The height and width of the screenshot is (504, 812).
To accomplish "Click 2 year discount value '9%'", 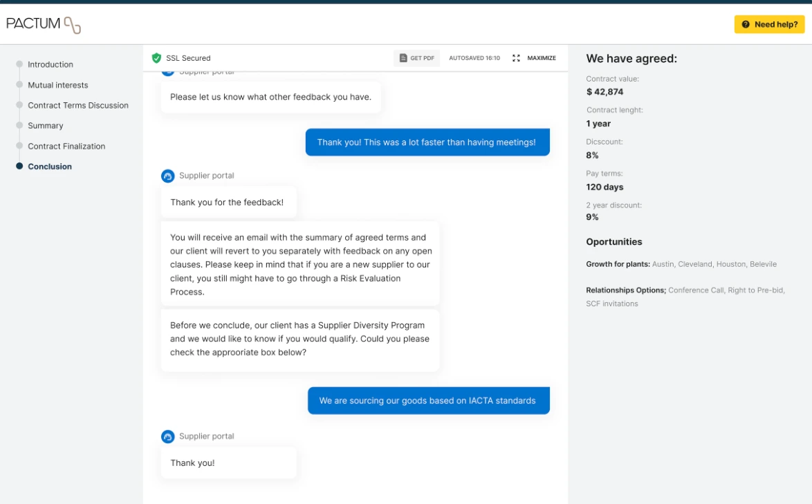I will click(x=592, y=217).
